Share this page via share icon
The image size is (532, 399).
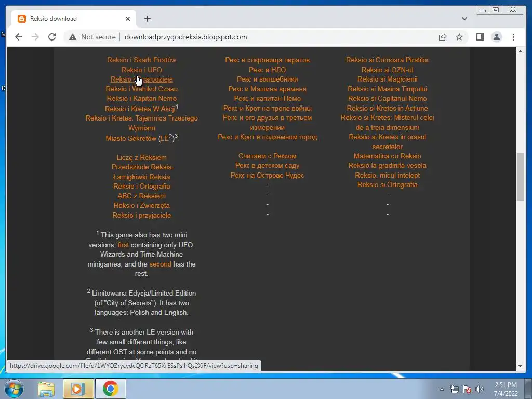point(443,37)
